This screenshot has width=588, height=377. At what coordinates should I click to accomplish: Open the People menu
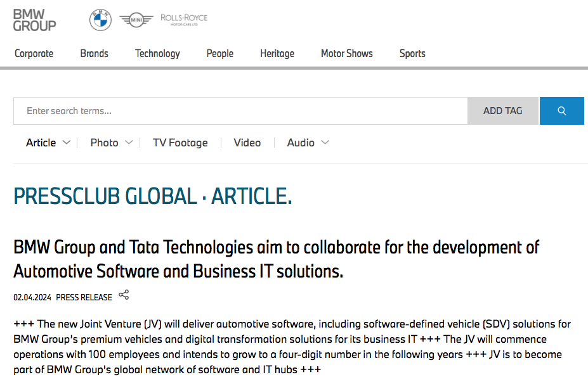tap(220, 54)
